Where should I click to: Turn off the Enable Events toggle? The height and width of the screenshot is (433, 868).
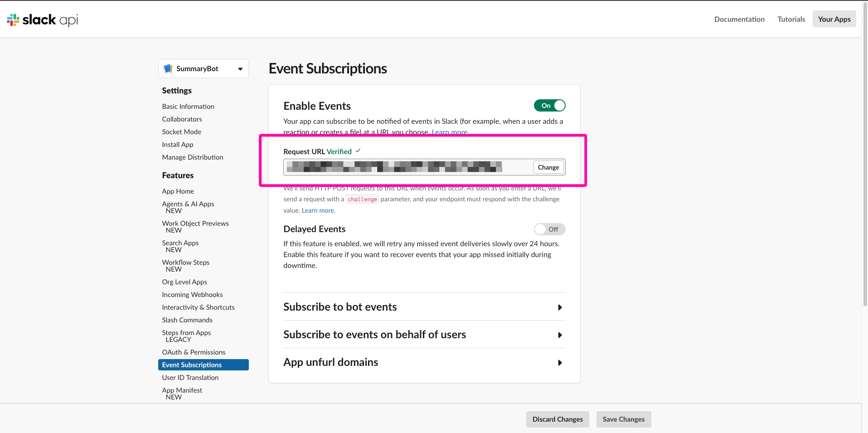coord(549,106)
